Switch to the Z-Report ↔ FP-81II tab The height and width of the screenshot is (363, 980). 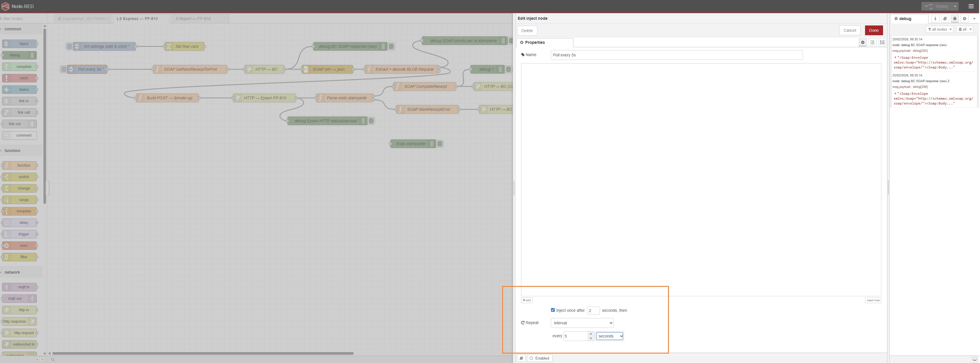[x=193, y=19]
